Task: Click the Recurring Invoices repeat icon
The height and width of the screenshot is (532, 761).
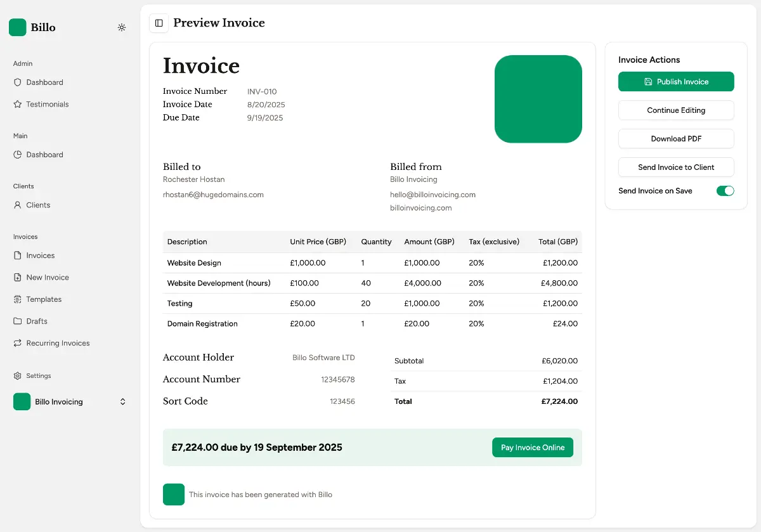Action: tap(18, 343)
